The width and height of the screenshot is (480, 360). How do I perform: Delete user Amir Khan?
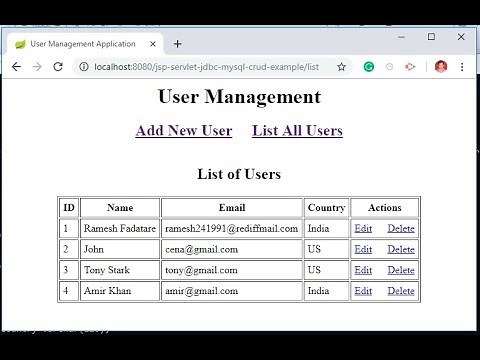(x=401, y=291)
